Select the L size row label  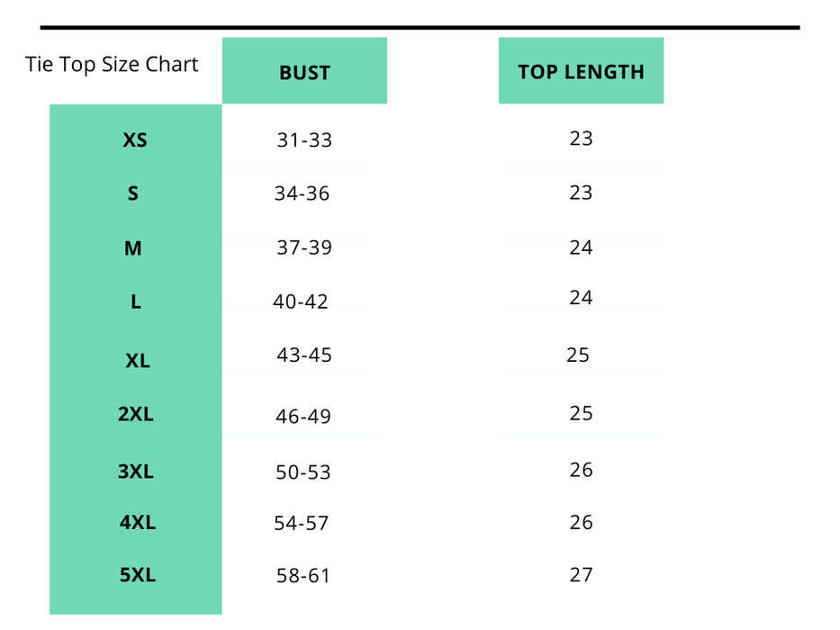(x=136, y=301)
